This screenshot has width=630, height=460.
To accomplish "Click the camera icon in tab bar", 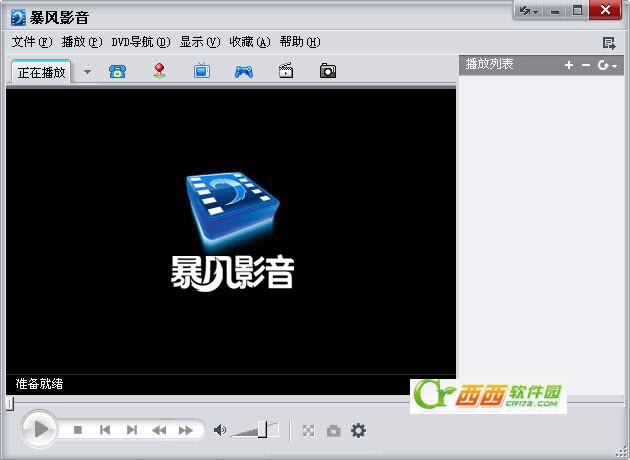I will pos(328,70).
